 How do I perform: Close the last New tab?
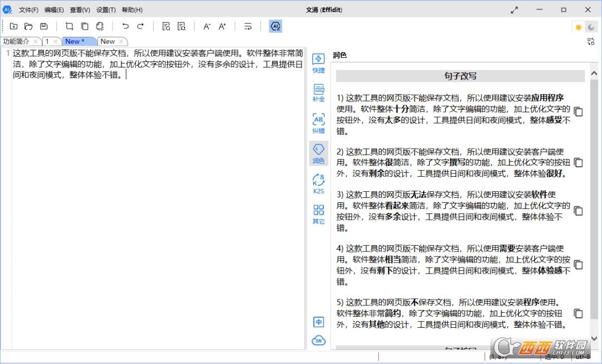point(122,41)
